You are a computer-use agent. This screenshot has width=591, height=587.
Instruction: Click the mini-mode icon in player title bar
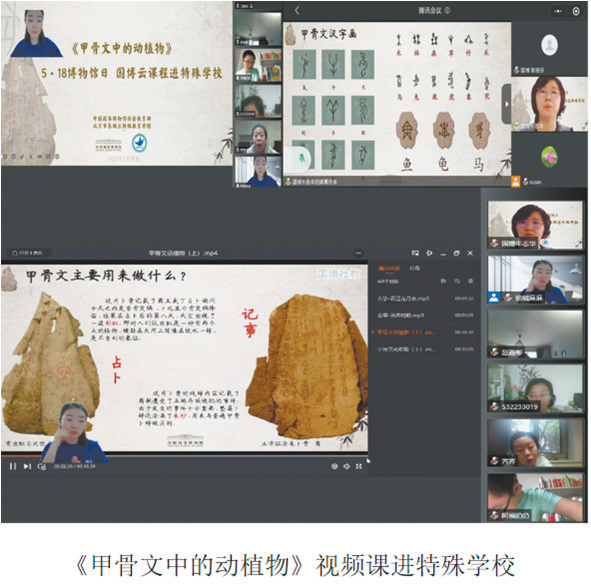tap(415, 253)
